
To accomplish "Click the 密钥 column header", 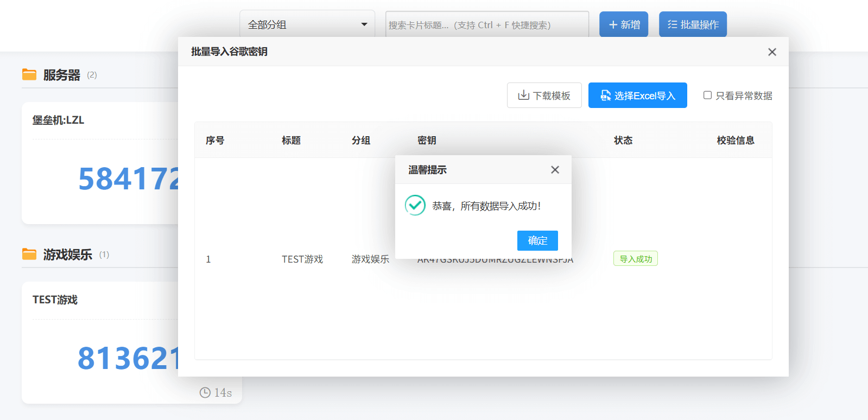I will pyautogui.click(x=427, y=141).
